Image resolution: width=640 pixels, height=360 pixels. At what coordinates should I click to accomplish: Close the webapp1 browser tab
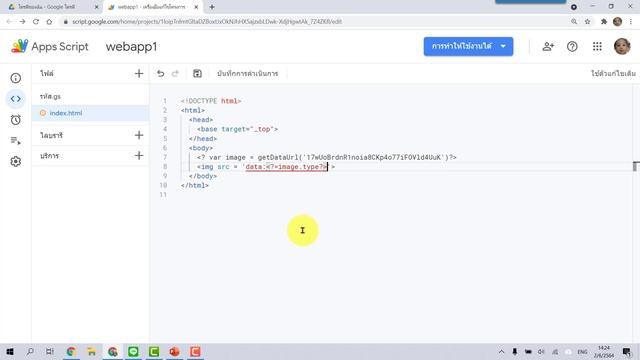coord(196,7)
